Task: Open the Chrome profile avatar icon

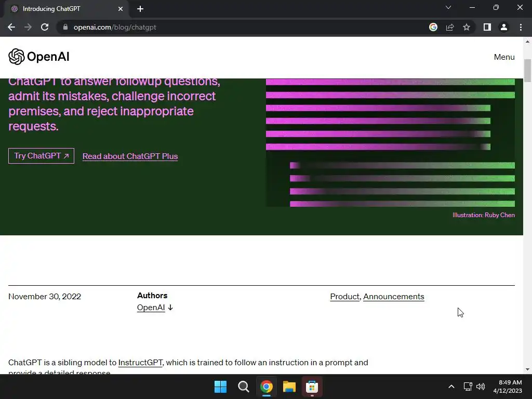Action: (x=504, y=27)
